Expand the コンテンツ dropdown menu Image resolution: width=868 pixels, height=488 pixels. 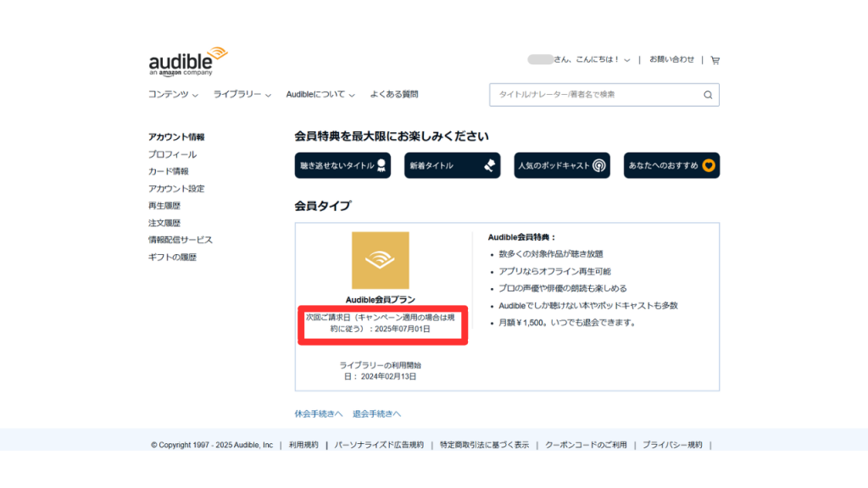tap(172, 94)
